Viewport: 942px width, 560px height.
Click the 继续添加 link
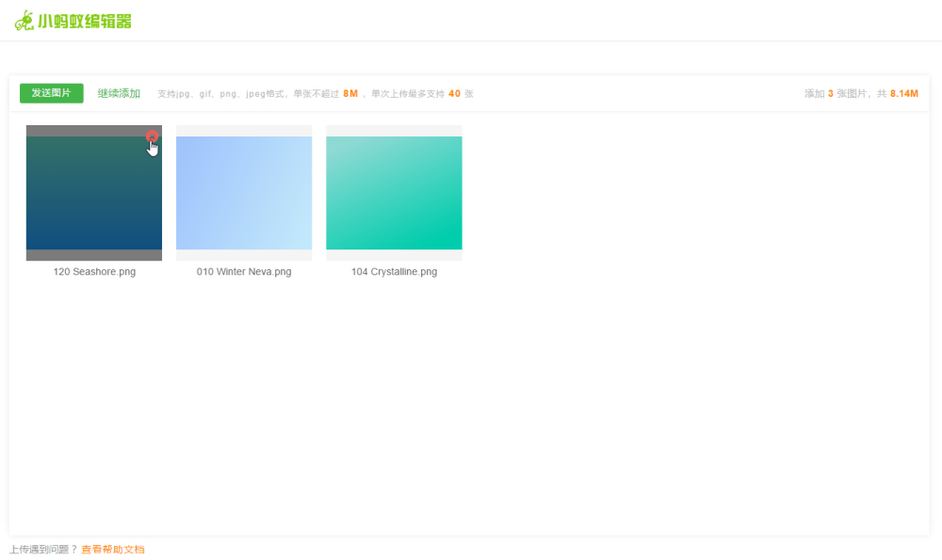click(x=119, y=93)
